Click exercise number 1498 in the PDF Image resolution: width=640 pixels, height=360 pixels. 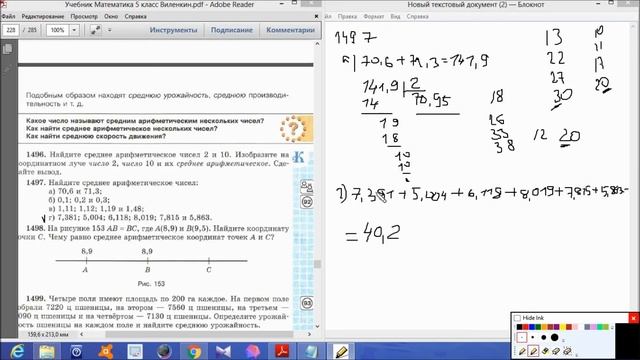click(35, 229)
